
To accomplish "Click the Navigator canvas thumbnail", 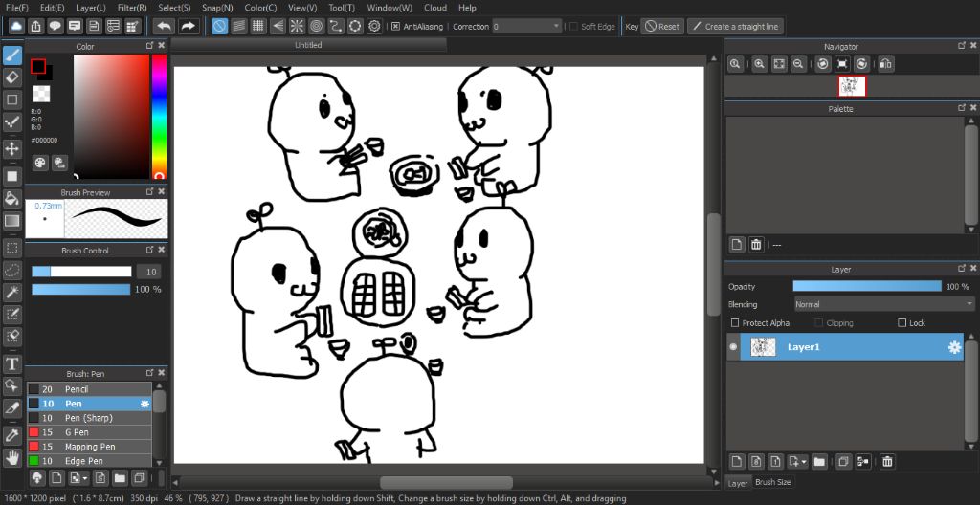I will [x=852, y=86].
